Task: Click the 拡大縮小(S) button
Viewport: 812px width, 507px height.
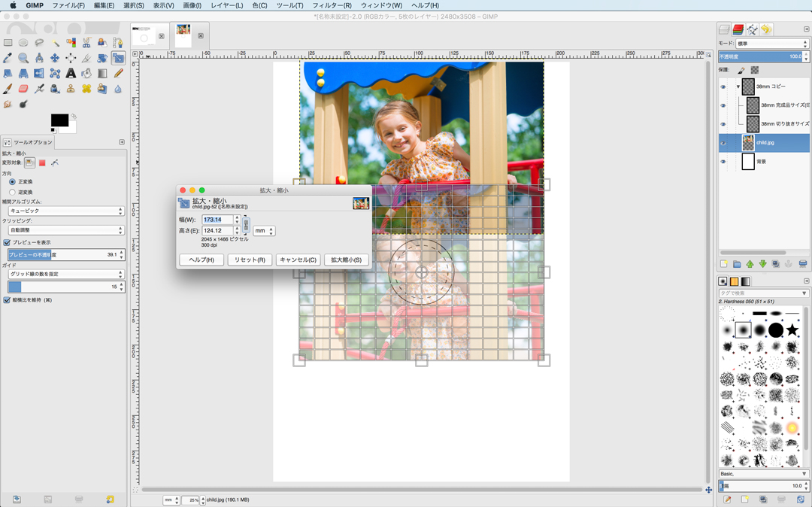Action: [346, 260]
